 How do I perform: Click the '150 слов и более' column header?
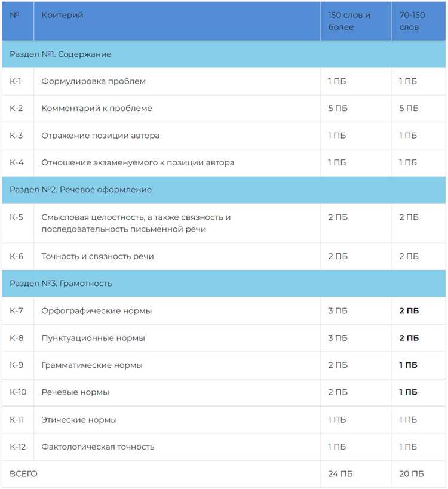(349, 21)
